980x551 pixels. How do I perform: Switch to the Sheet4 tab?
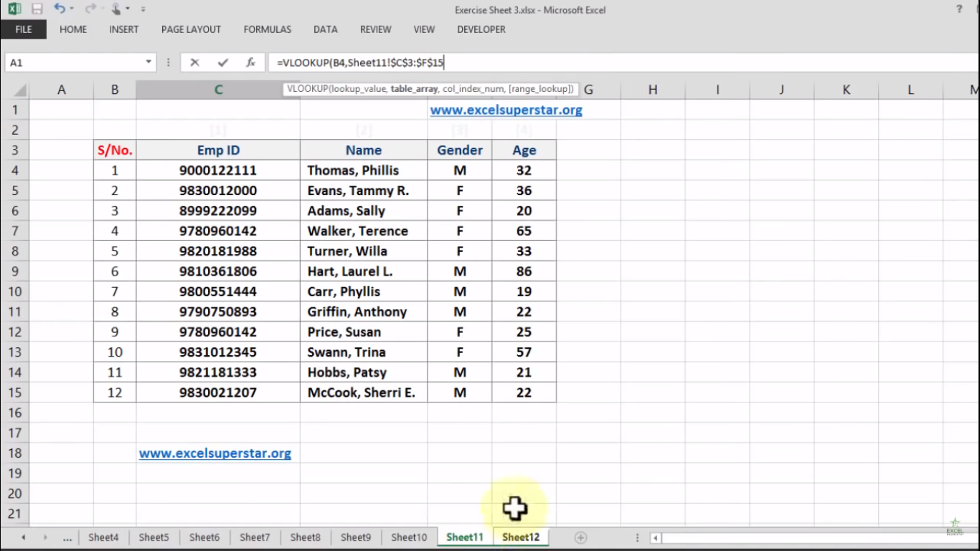103,537
